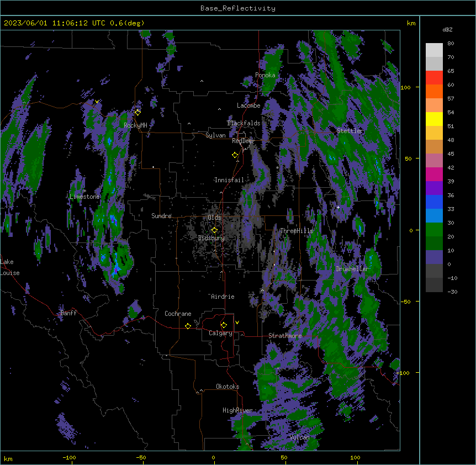Click the 0 tick on bottom axis

[x=213, y=457]
